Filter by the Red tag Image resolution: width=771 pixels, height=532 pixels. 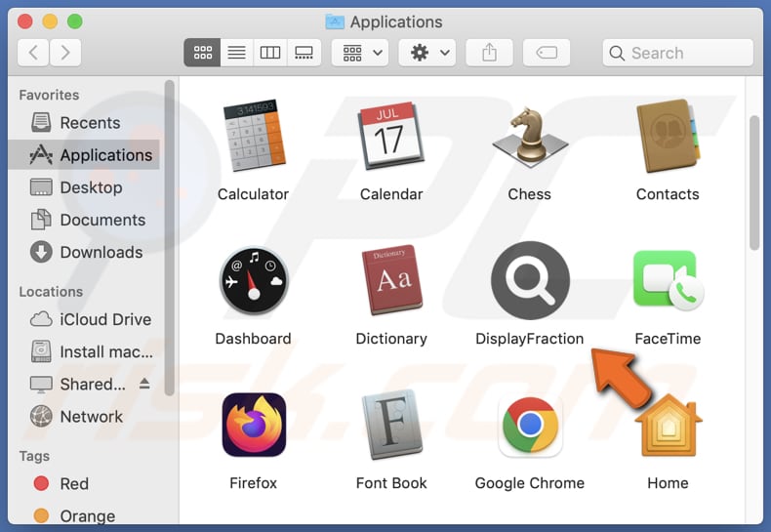coord(84,484)
